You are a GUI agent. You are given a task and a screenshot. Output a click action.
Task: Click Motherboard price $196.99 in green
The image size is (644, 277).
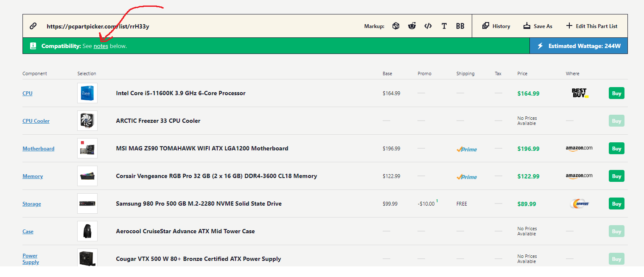coord(529,149)
